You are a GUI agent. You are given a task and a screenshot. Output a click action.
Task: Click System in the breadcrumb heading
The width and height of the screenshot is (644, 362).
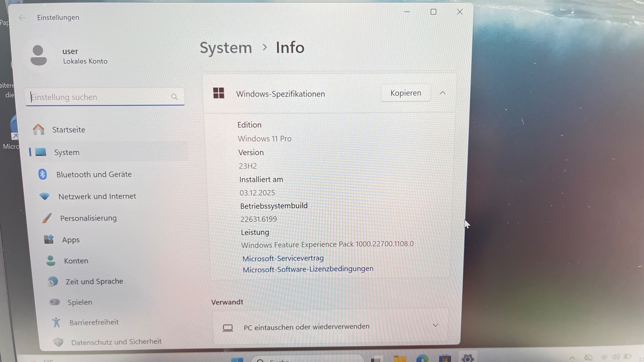coord(226,47)
